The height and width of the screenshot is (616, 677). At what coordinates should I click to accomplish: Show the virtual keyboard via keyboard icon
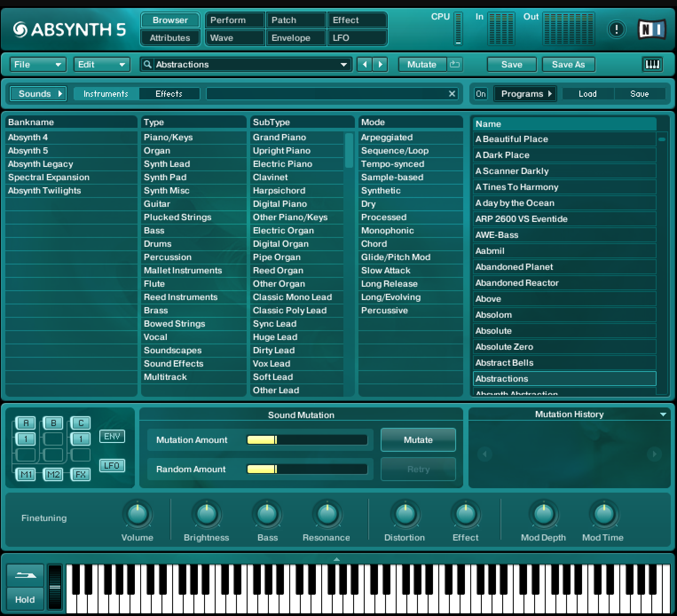[652, 64]
